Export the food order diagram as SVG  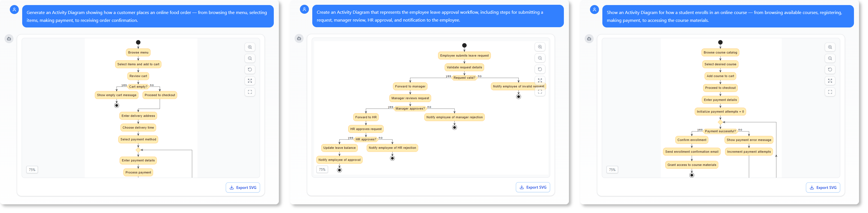[243, 187]
